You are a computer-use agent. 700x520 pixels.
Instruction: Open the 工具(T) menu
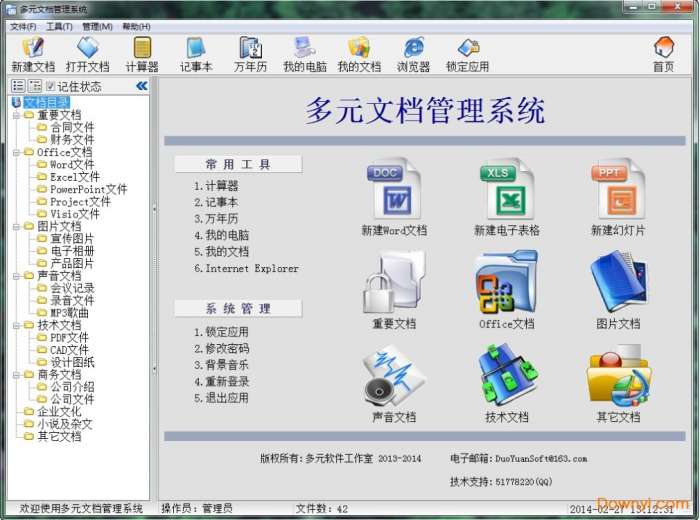coord(59,27)
